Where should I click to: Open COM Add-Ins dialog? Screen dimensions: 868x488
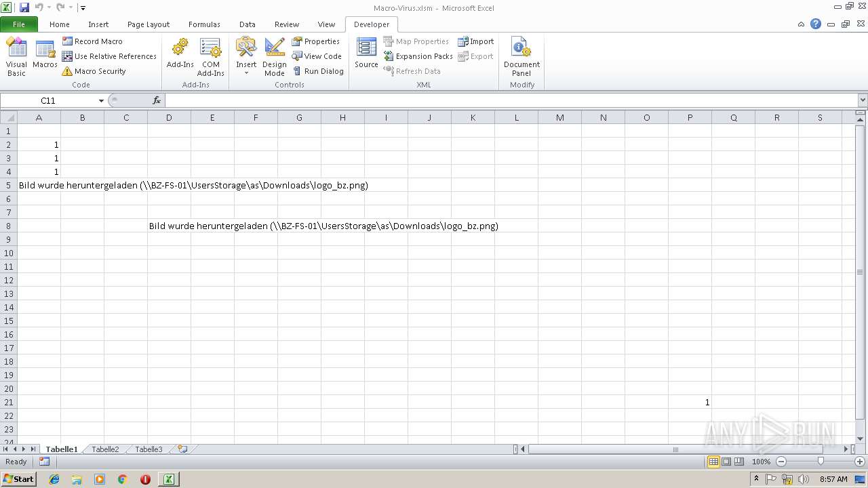pos(210,57)
